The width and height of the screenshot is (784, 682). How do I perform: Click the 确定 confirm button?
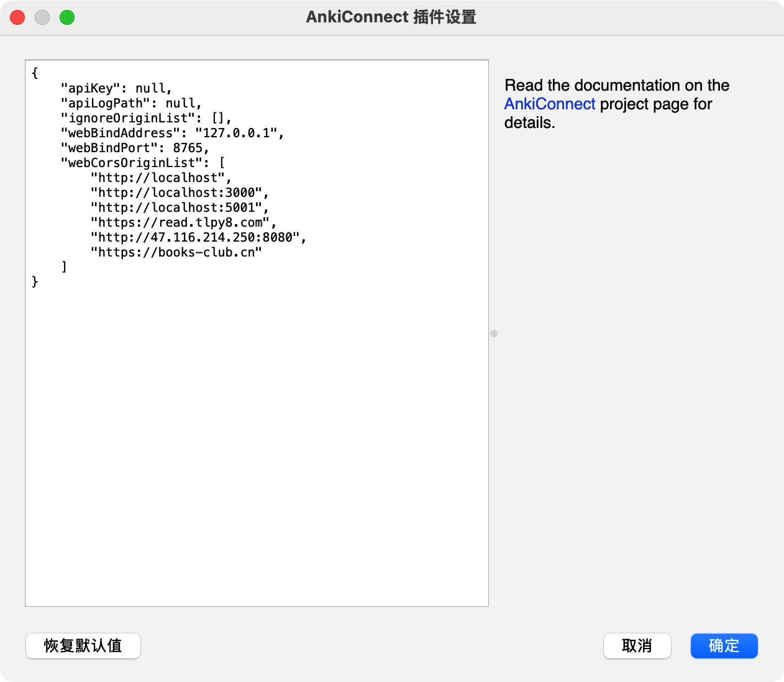(x=724, y=646)
